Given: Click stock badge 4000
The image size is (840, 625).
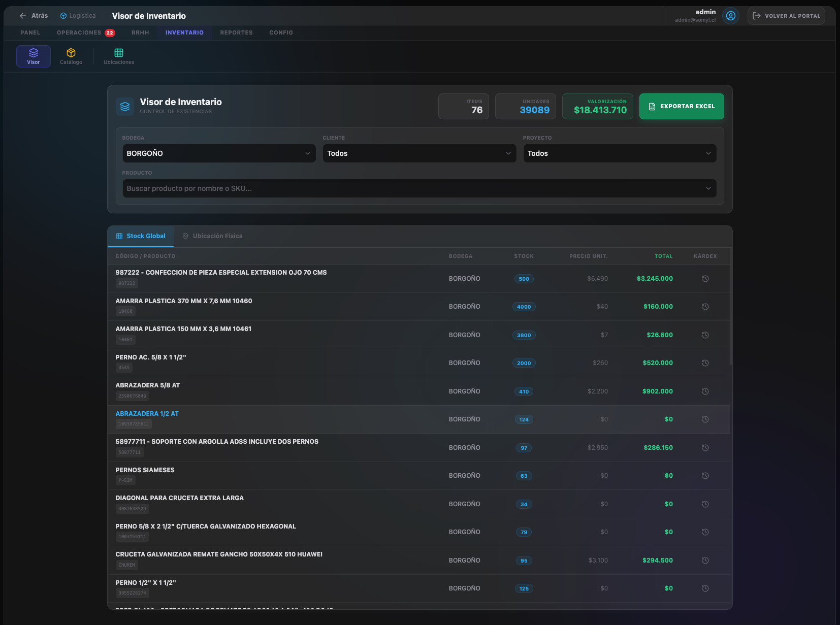Looking at the screenshot, I should (524, 307).
